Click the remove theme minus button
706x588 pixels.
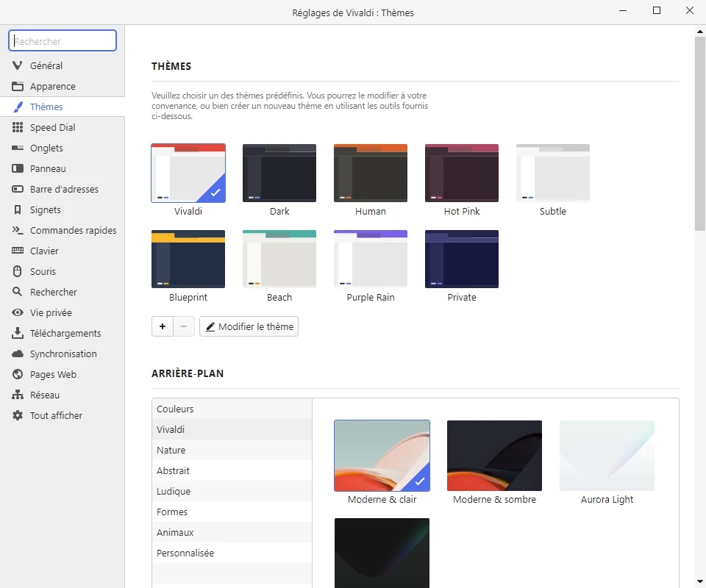click(x=184, y=326)
